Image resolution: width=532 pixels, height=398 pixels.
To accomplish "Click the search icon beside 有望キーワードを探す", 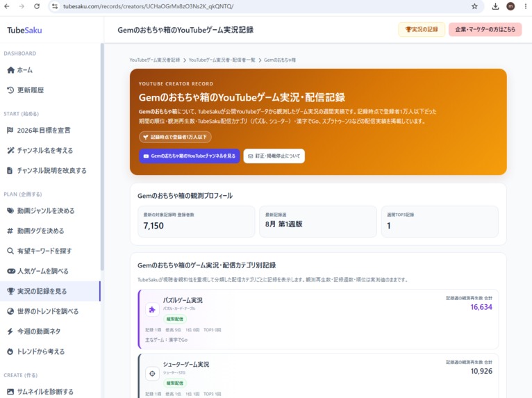I will click(10, 251).
